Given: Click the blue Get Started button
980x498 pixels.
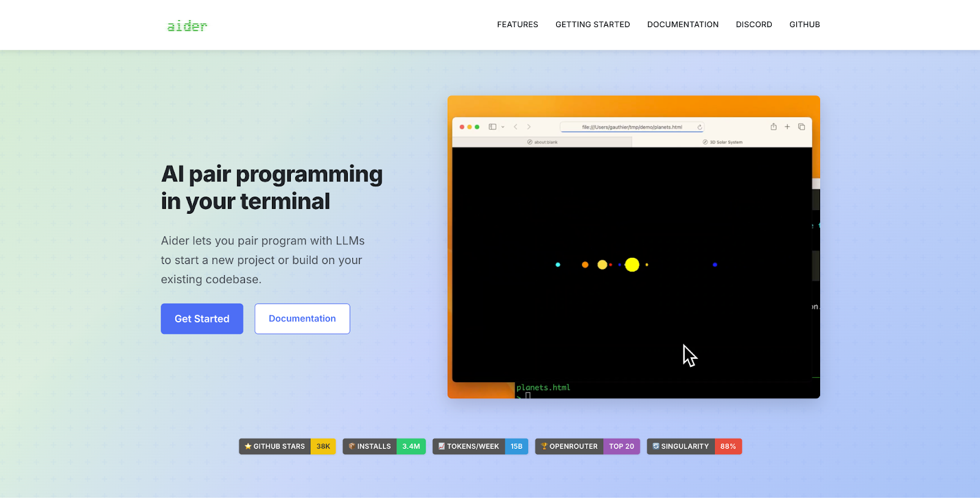Looking at the screenshot, I should (x=202, y=319).
